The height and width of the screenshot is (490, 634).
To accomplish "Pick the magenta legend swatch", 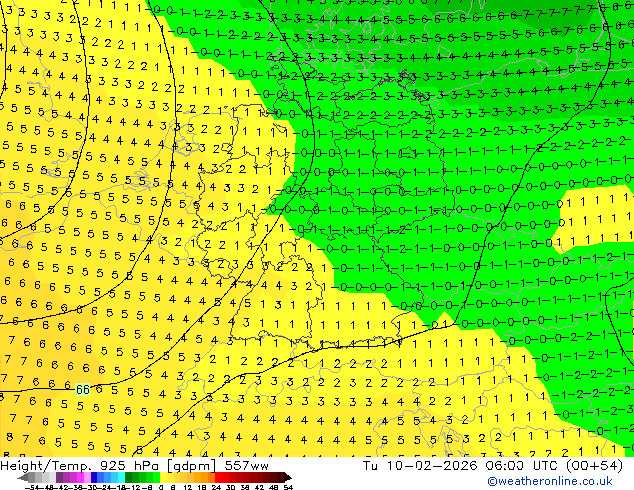I will coord(80,477).
